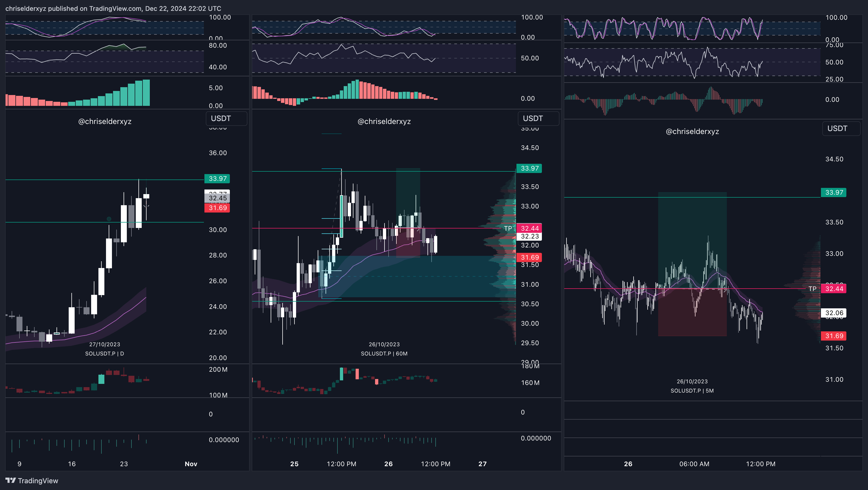Viewport: 868px width, 490px height.
Task: Click the white 32.23 current price label
Action: click(x=529, y=236)
